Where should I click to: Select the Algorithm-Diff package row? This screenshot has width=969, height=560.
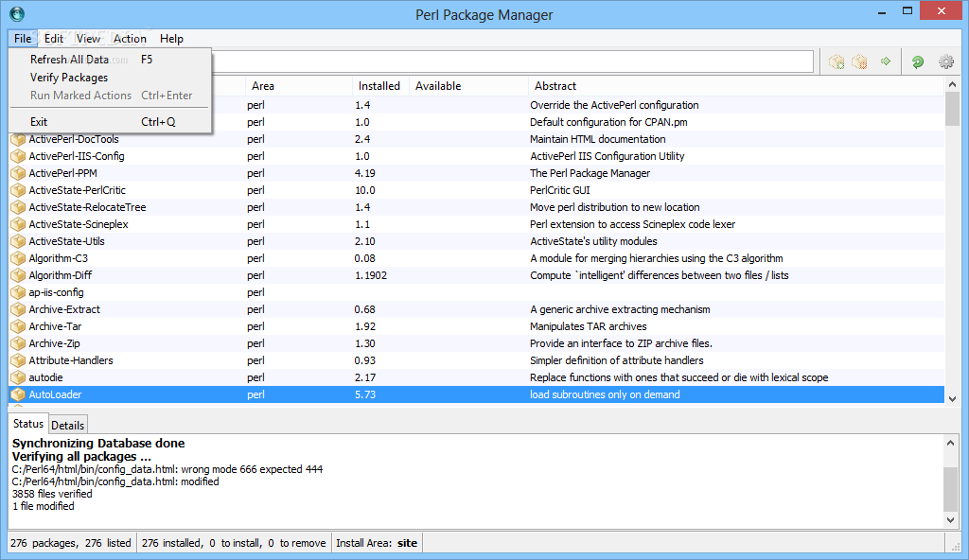[477, 275]
